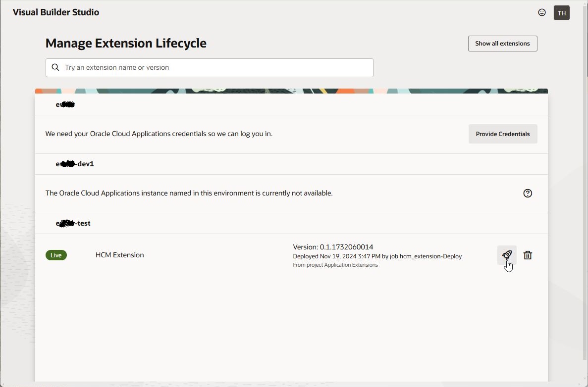This screenshot has height=387, width=588.
Task: Click the environment heading ending in -dev1
Action: pyautogui.click(x=75, y=164)
